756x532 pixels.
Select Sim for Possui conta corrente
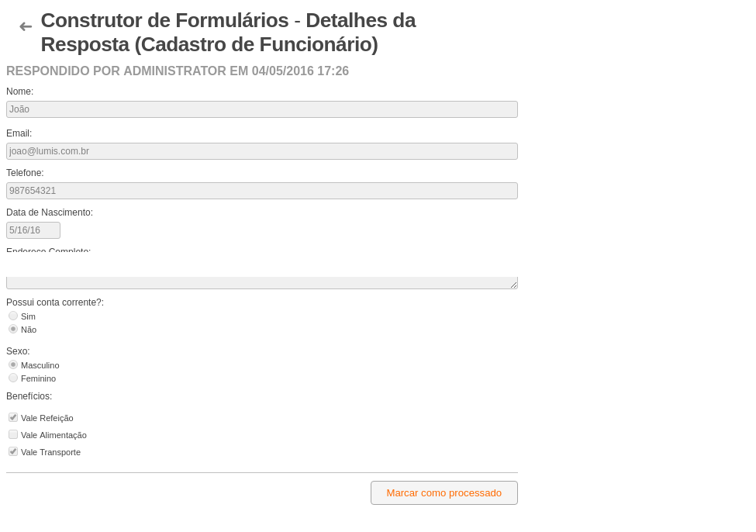click(13, 316)
